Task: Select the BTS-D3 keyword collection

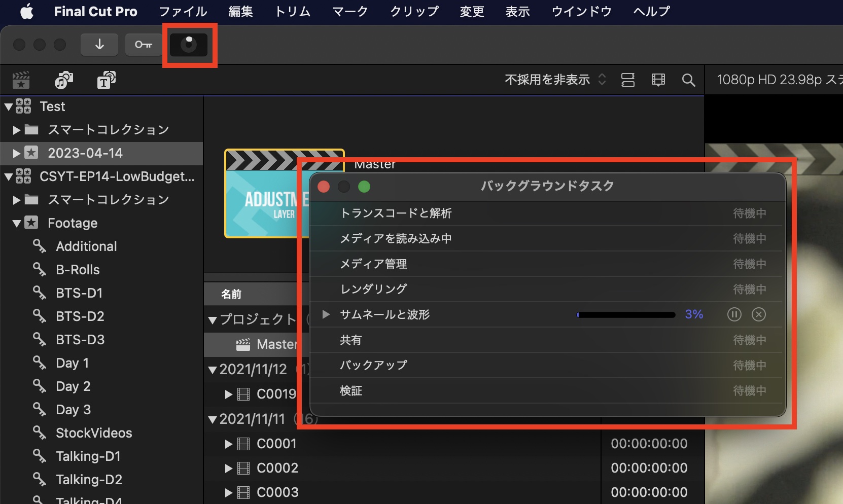Action: [x=80, y=340]
